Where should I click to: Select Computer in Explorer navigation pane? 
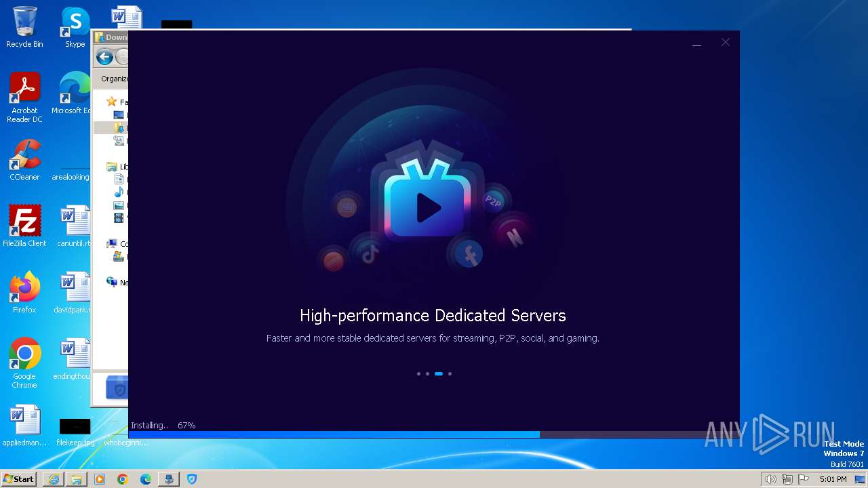point(117,243)
